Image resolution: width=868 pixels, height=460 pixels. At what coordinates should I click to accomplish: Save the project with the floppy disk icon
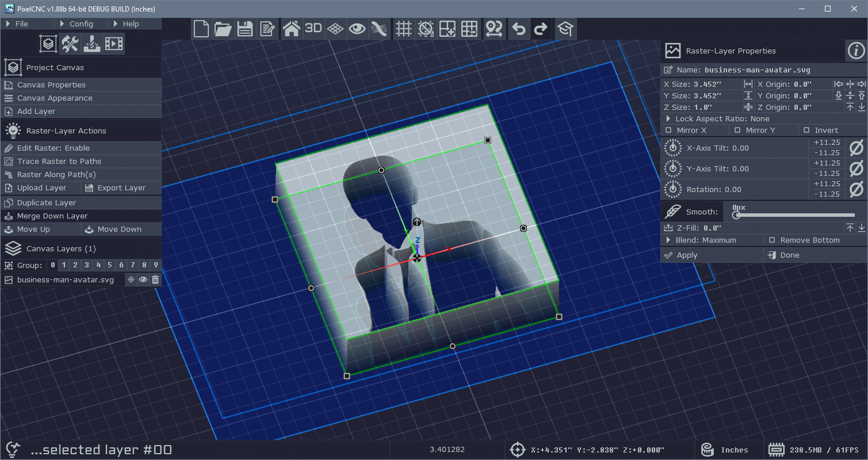click(245, 29)
